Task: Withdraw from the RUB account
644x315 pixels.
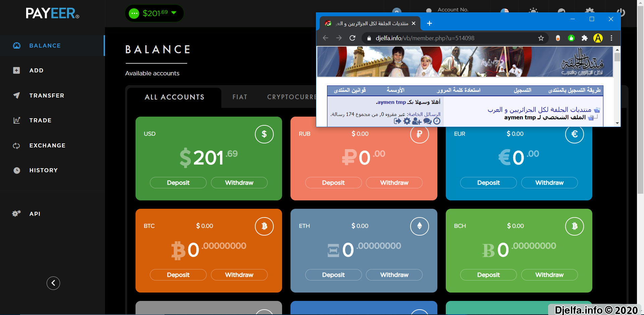Action: coord(394,183)
